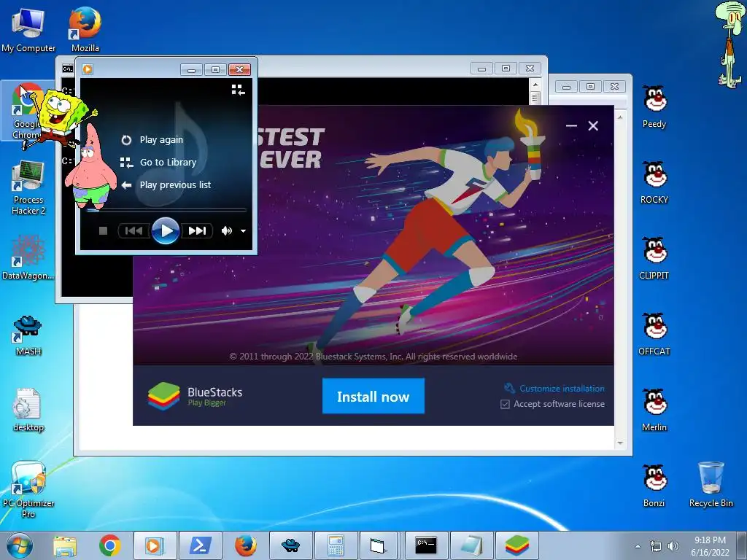
Task: Open PowerShell from the taskbar
Action: pyautogui.click(x=201, y=545)
